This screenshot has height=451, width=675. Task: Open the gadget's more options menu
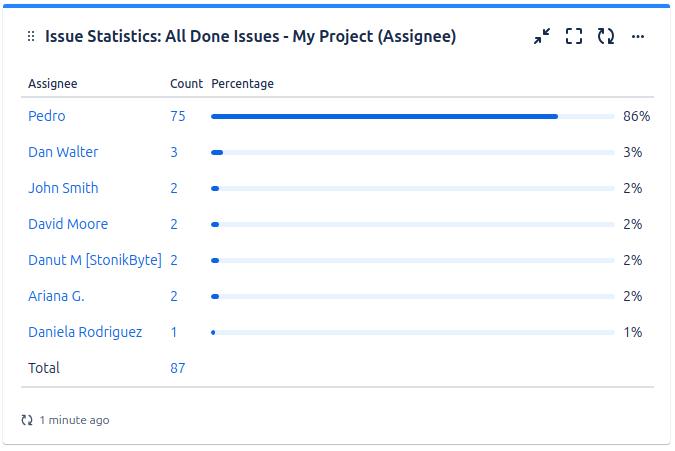(638, 37)
